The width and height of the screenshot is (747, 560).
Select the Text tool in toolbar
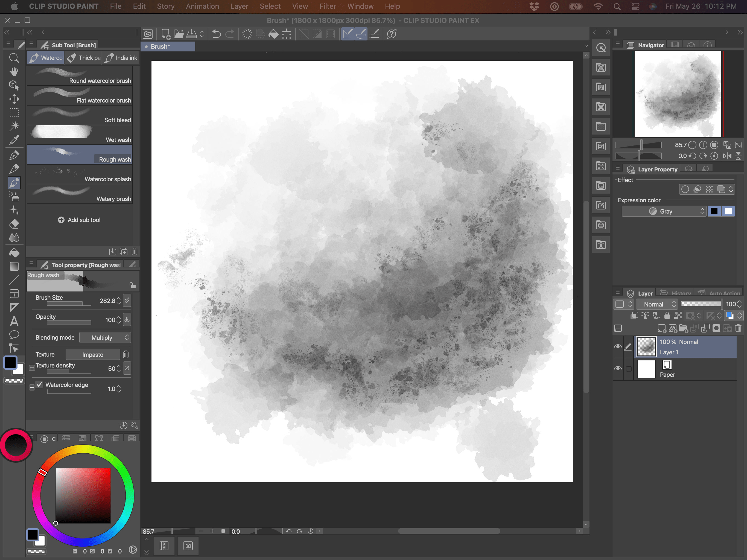(x=14, y=320)
